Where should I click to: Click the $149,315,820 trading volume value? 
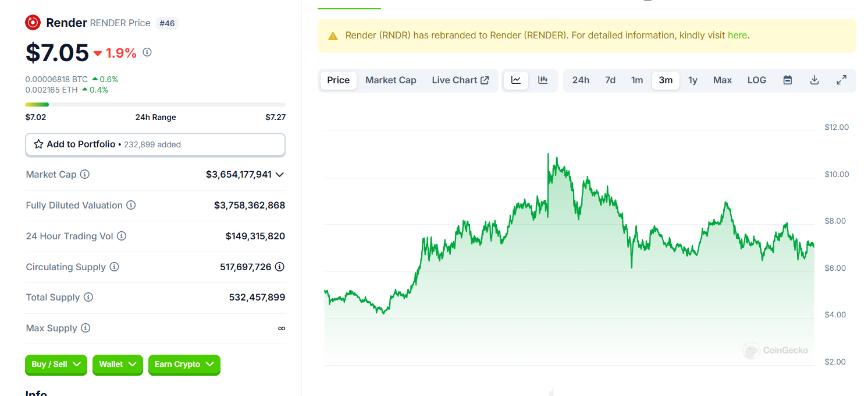(x=255, y=236)
